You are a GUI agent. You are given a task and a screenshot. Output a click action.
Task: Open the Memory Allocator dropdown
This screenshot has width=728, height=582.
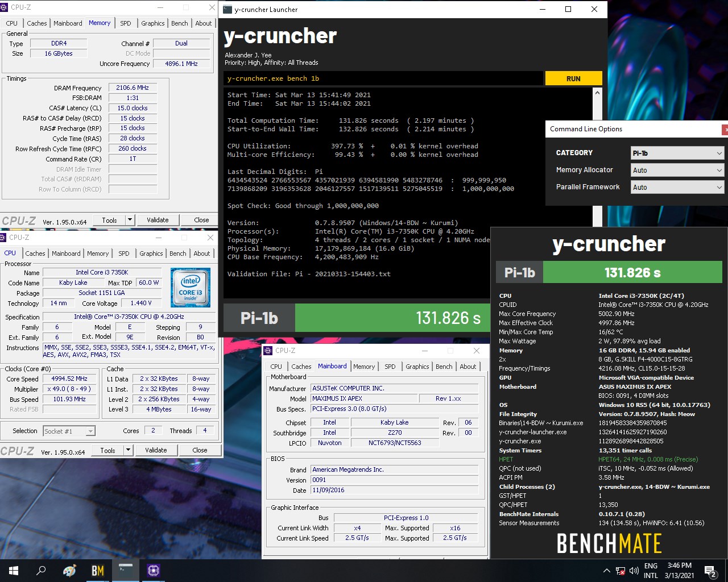click(677, 170)
